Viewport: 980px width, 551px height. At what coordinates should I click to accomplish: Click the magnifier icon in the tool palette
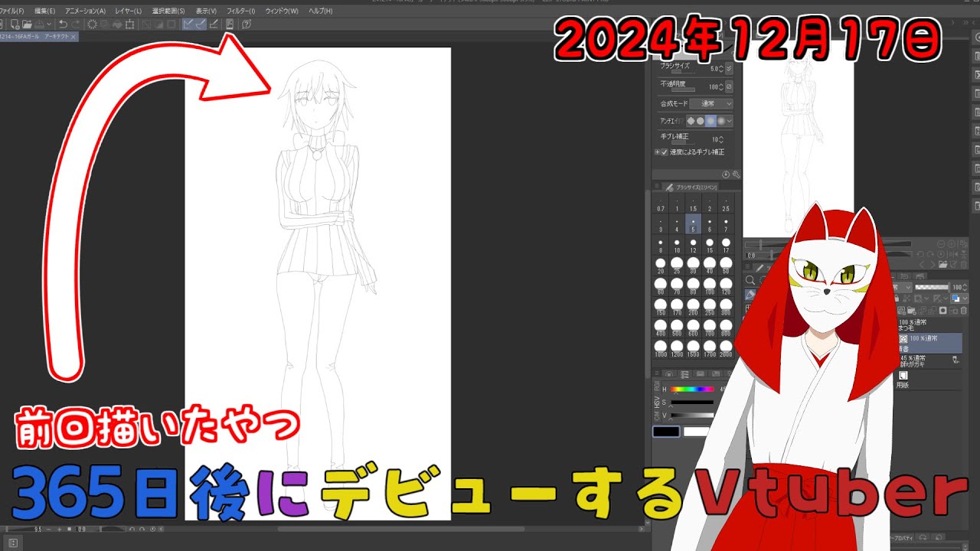(x=750, y=280)
